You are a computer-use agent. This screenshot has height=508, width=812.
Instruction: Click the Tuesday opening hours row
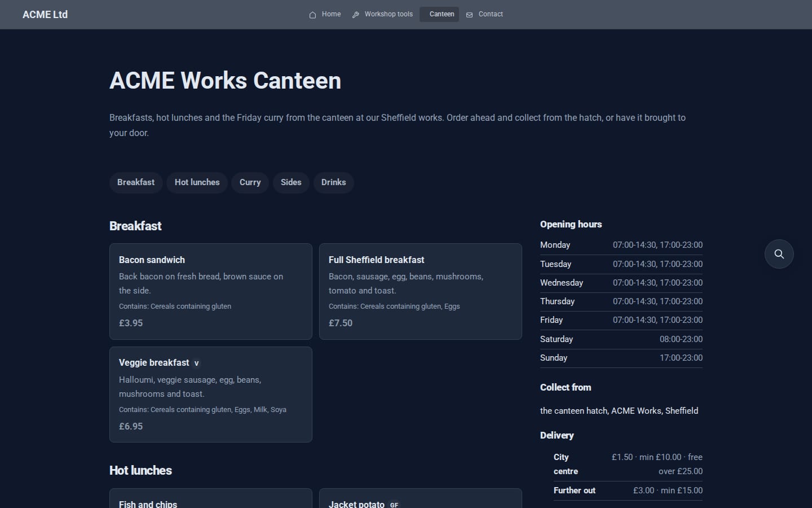(x=621, y=264)
